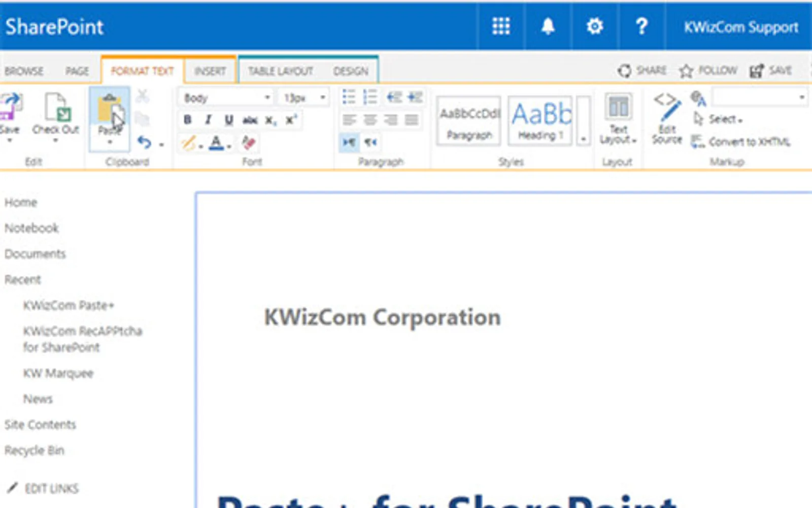Open the Select dropdown in Markup
The image size is (812, 508).
coord(718,119)
